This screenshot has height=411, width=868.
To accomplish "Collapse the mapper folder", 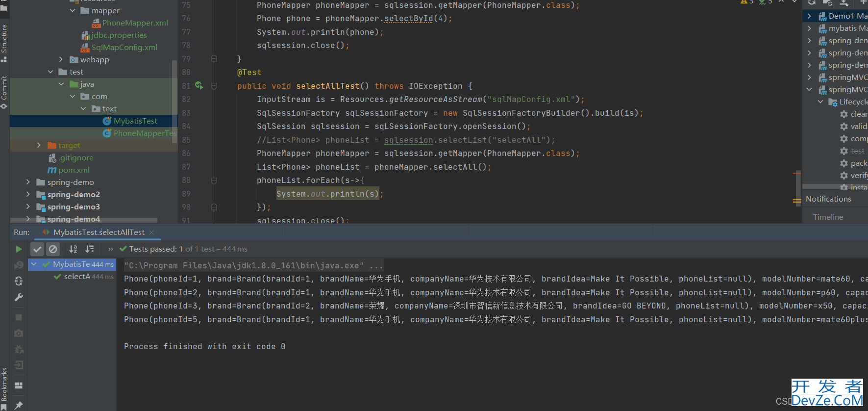I will pos(73,10).
